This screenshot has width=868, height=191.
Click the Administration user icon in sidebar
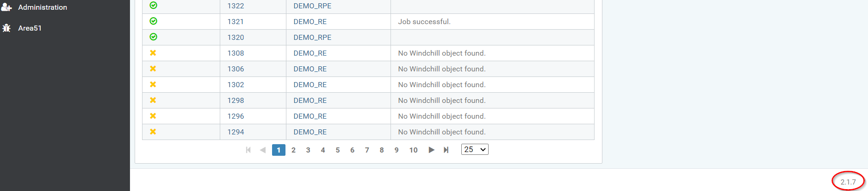[6, 7]
